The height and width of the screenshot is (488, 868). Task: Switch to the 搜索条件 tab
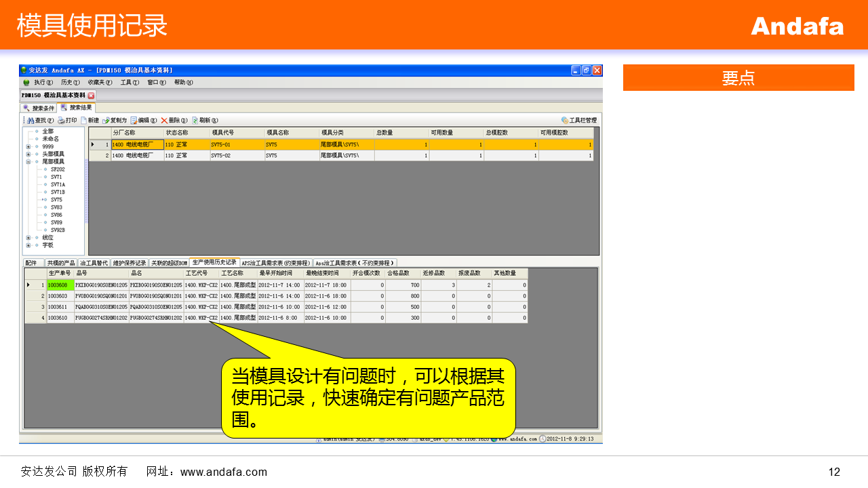pyautogui.click(x=39, y=108)
